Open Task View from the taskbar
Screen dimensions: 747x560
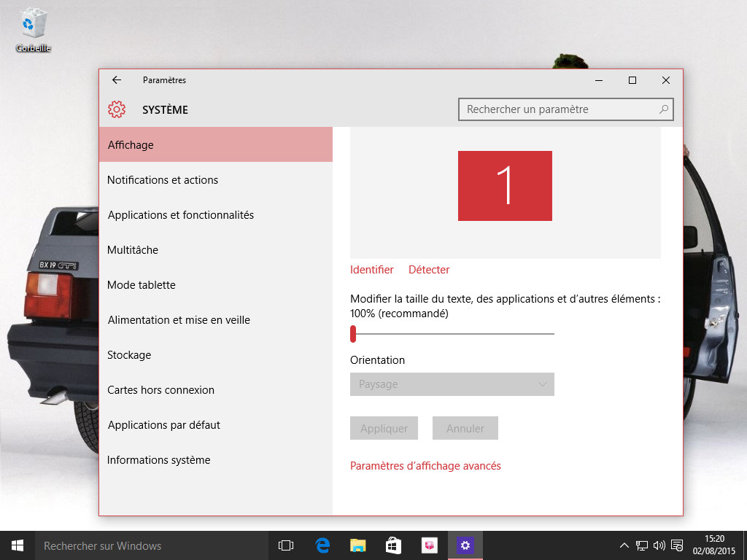(286, 545)
